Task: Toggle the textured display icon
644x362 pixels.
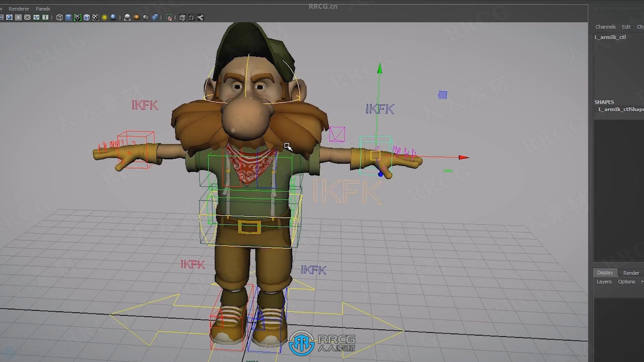Action: (x=96, y=17)
